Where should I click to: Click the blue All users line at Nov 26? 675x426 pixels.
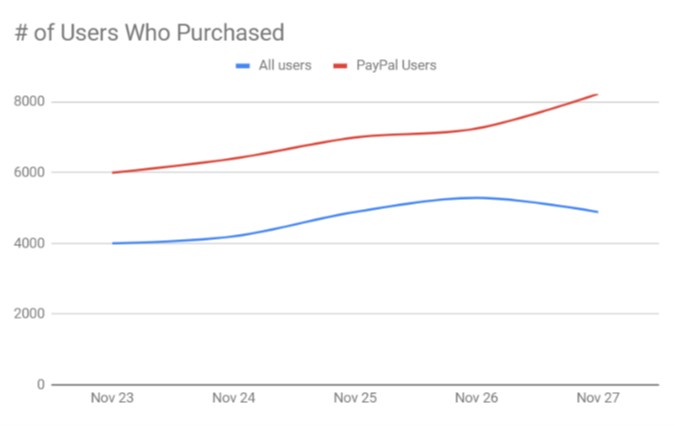click(476, 198)
